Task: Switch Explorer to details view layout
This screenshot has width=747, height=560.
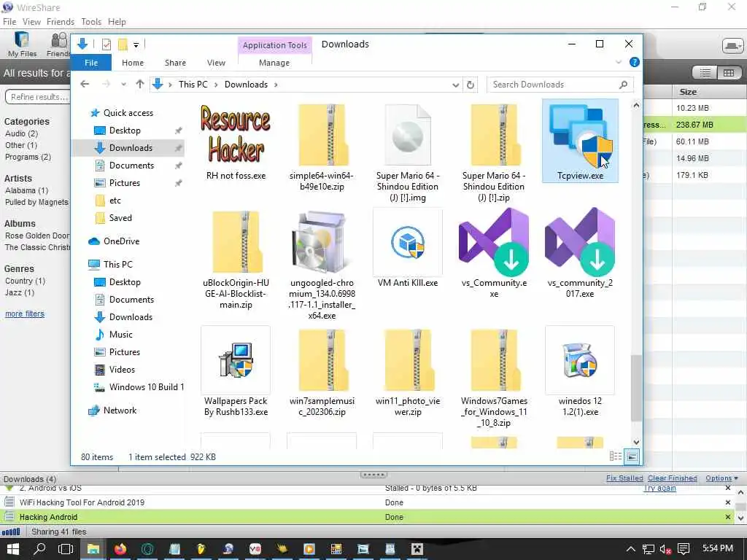Action: pyautogui.click(x=615, y=456)
